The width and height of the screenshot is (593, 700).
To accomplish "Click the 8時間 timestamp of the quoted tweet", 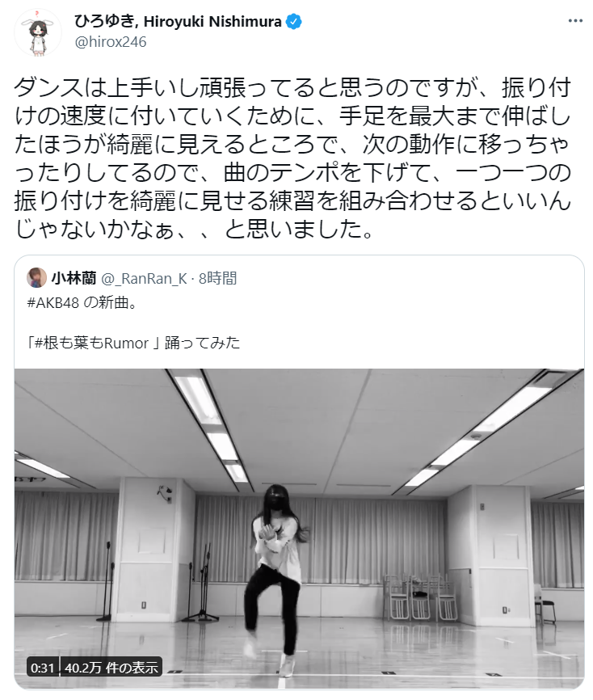I will (218, 278).
